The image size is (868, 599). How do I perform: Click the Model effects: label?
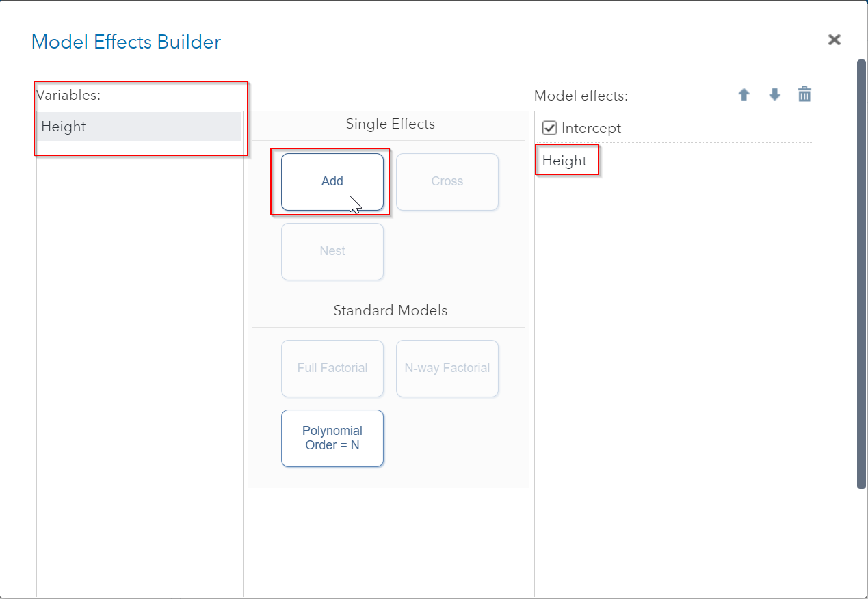[x=579, y=96]
